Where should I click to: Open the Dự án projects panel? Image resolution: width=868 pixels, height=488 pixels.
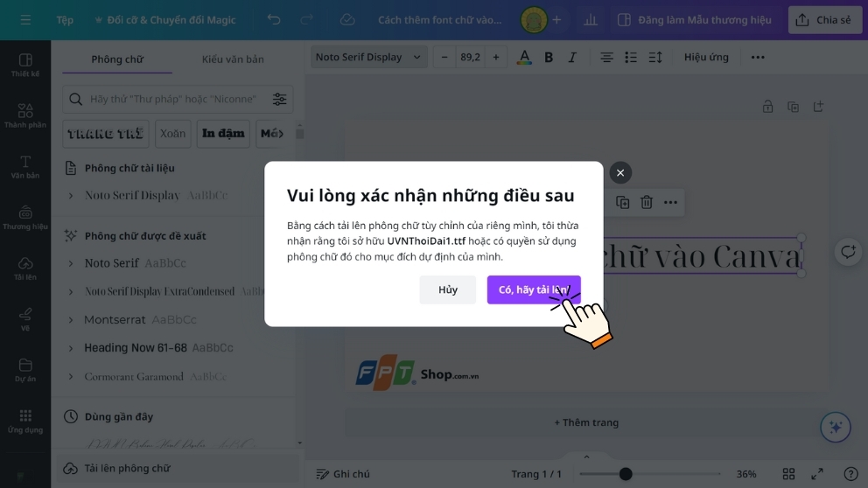(x=25, y=370)
